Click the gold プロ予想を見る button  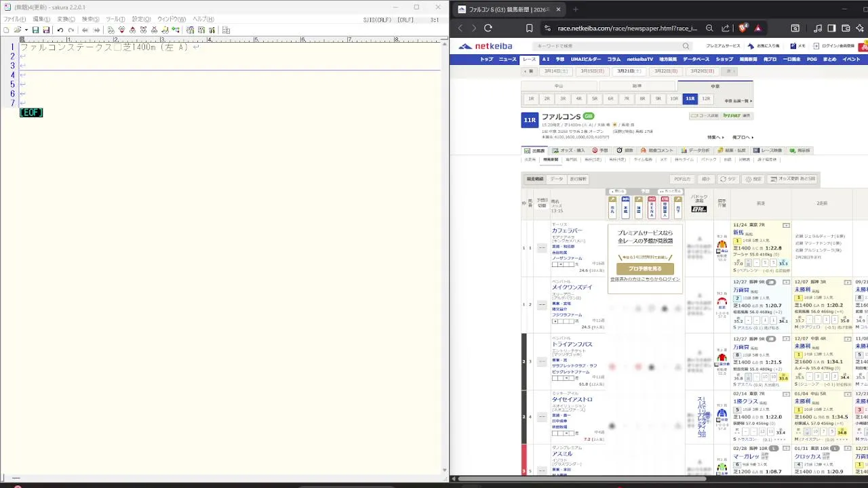click(x=645, y=268)
